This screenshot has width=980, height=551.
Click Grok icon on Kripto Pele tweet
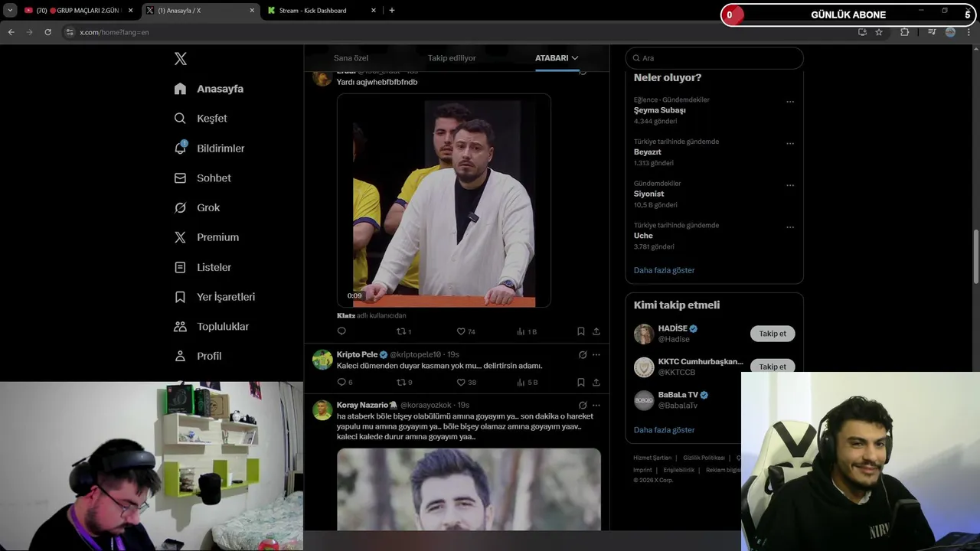583,354
